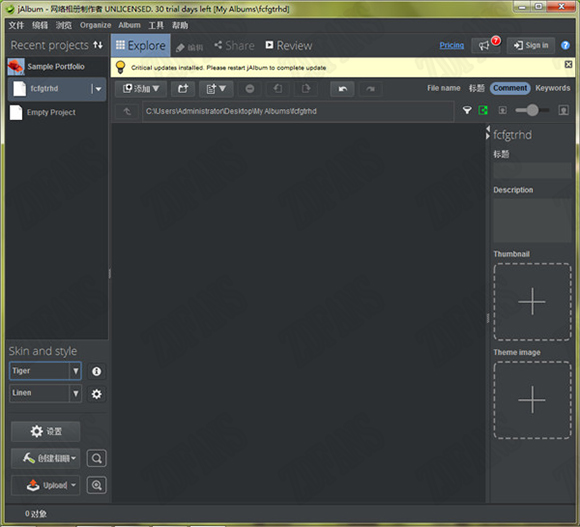
Task: Open the Tiger skin dropdown
Action: [x=45, y=371]
